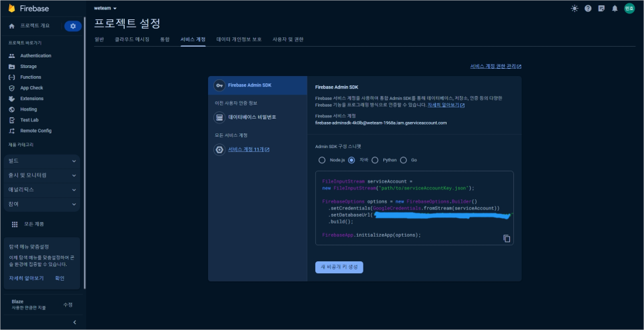This screenshot has height=330, width=644.
Task: Open the help question mark icon
Action: click(588, 8)
